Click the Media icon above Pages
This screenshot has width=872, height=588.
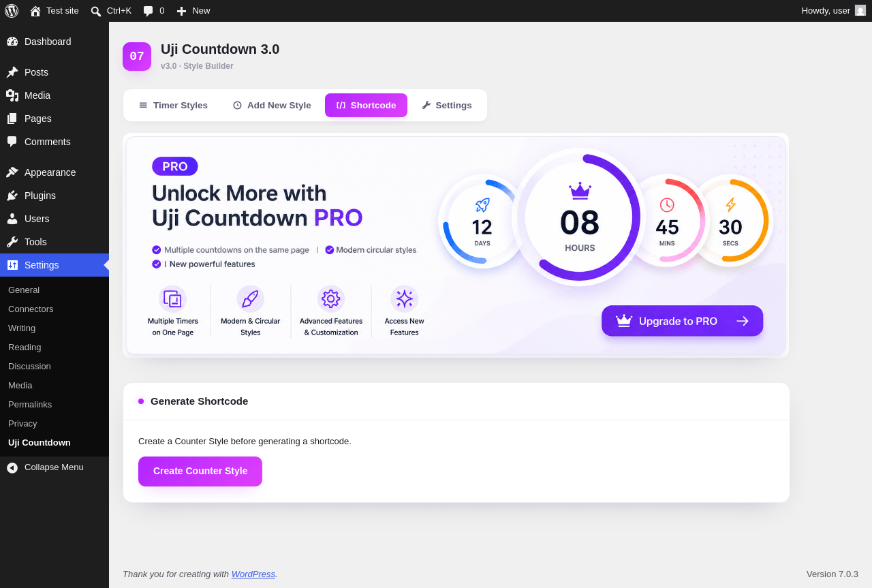(12, 95)
